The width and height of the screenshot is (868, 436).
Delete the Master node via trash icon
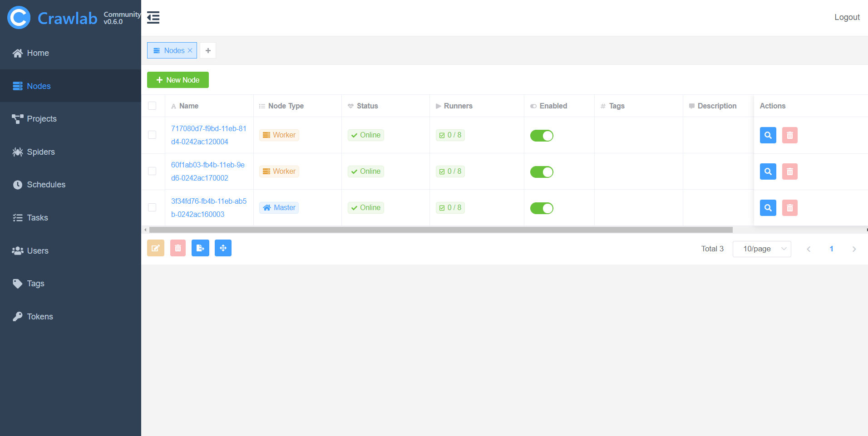point(789,207)
